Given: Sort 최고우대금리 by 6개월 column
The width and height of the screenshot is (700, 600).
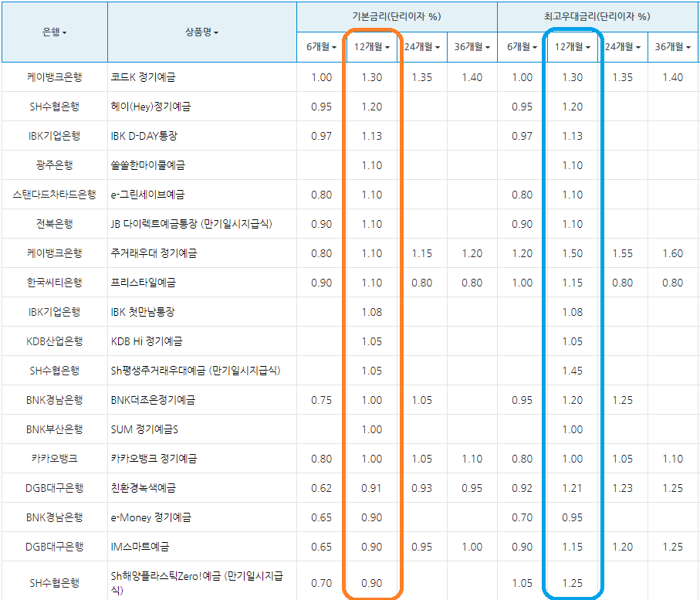Looking at the screenshot, I should pyautogui.click(x=522, y=47).
